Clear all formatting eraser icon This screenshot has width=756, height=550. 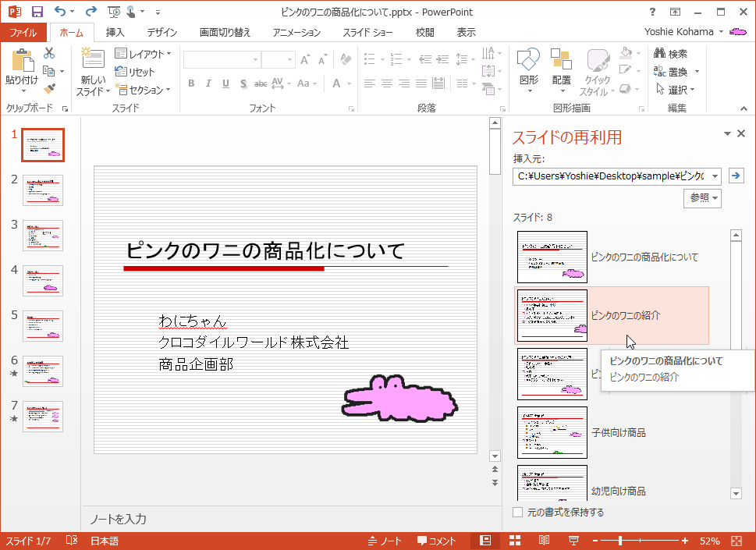(x=345, y=59)
